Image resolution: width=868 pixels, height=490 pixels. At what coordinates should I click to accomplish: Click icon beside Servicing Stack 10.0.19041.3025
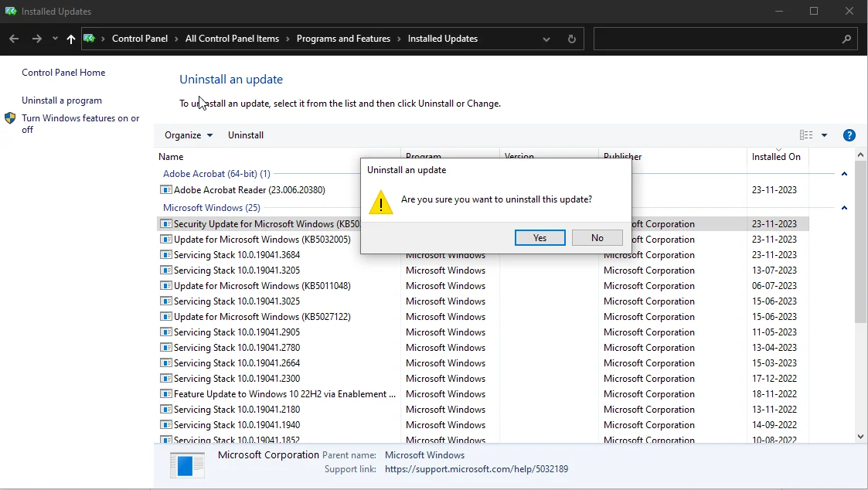coord(165,301)
